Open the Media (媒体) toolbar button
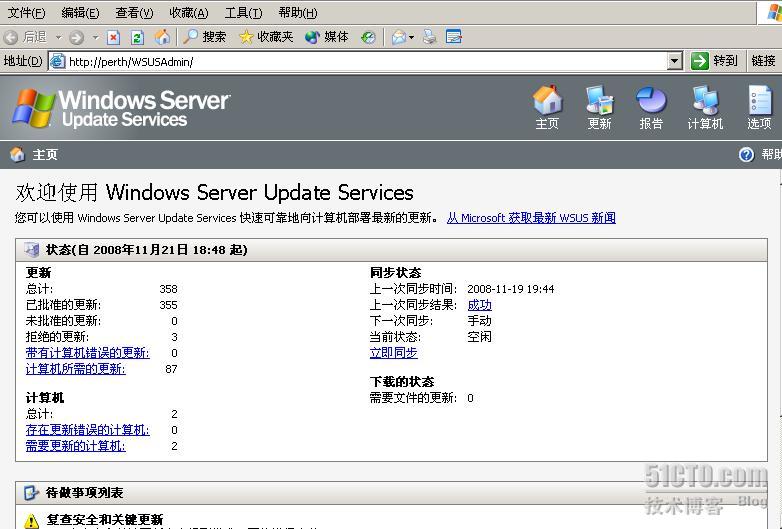 [x=326, y=37]
